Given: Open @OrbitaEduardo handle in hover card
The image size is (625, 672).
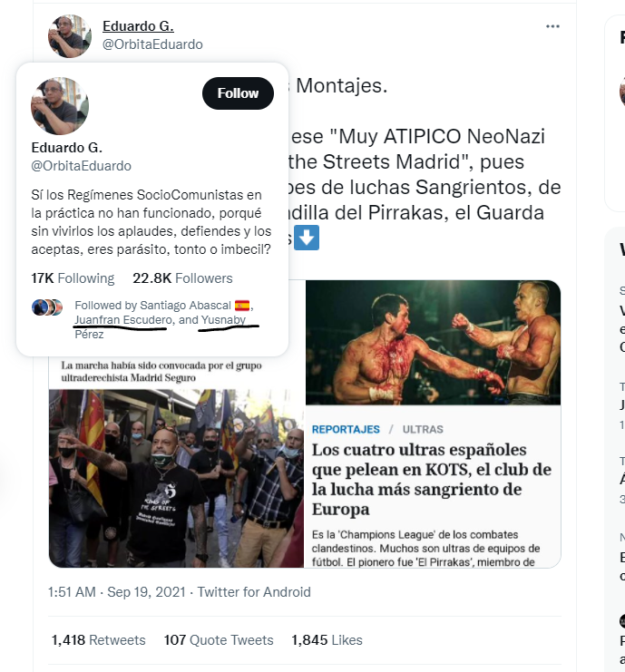Looking at the screenshot, I should pos(82,166).
